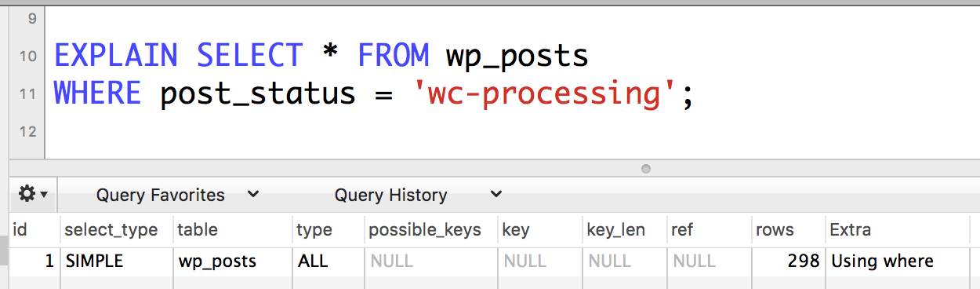Select the key_len NULL cell
980x289 pixels.
(x=625, y=261)
